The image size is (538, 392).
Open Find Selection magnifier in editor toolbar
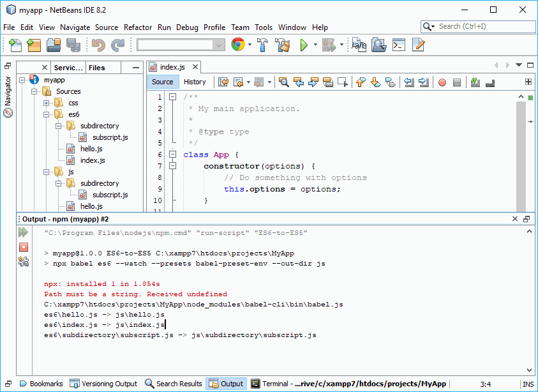pos(285,82)
